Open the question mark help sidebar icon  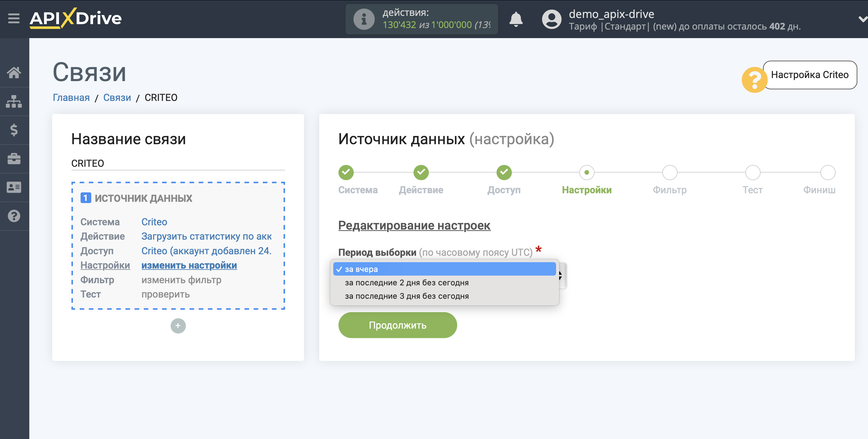pos(14,216)
